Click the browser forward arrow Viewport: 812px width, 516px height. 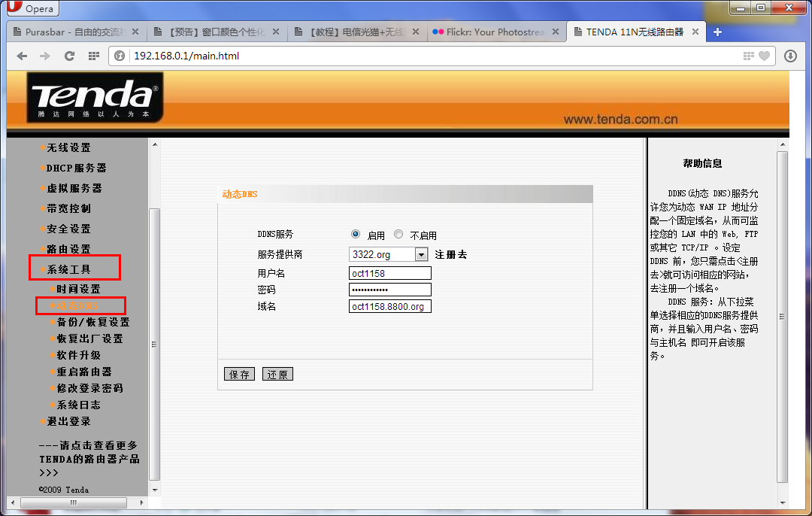[45, 56]
